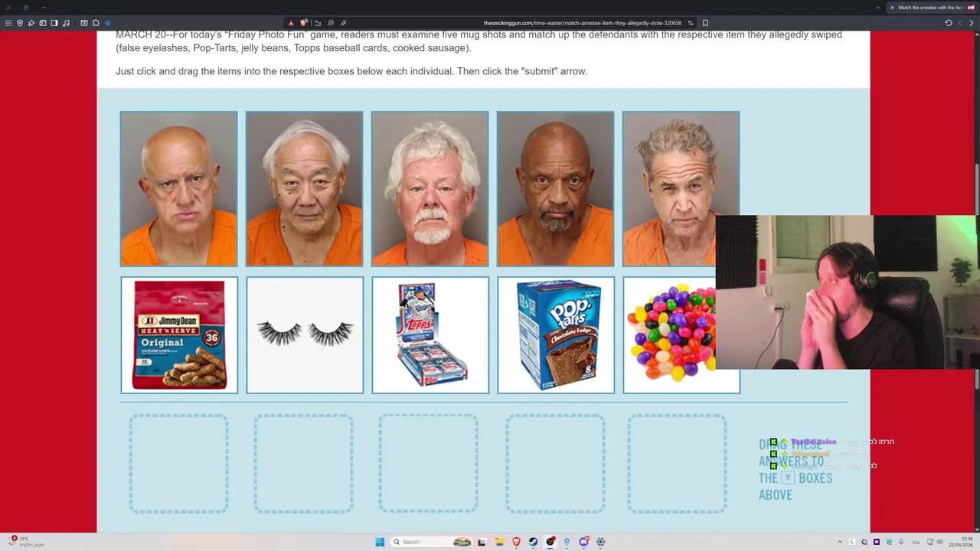Click the blue audio-playing speaker icon

click(107, 23)
